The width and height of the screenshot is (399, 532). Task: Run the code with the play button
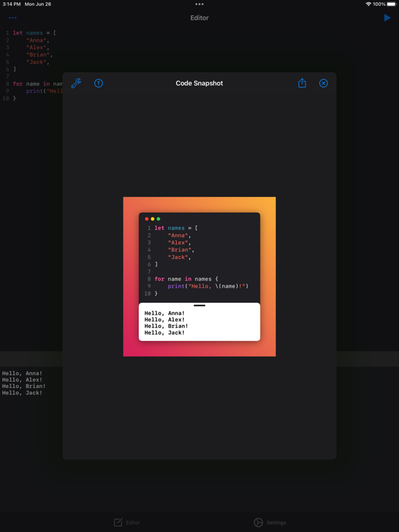387,17
